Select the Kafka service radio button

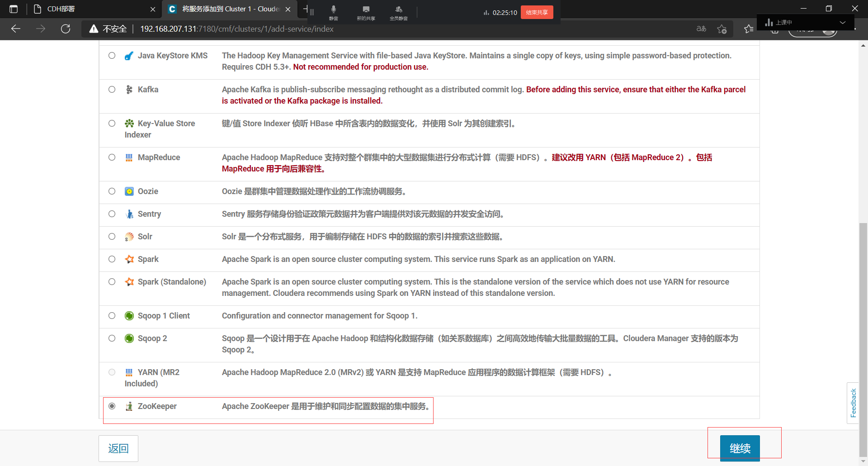click(x=112, y=90)
